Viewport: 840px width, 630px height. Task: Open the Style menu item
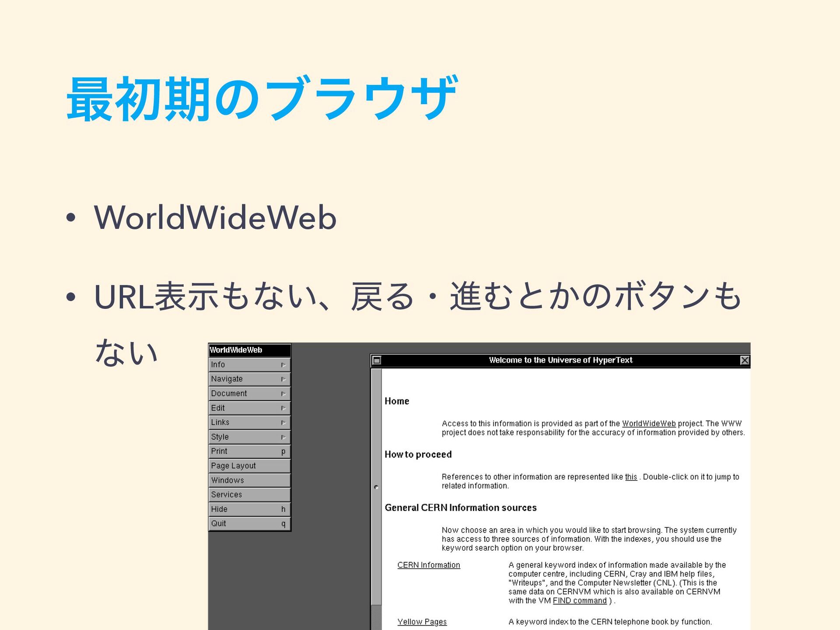pos(249,437)
